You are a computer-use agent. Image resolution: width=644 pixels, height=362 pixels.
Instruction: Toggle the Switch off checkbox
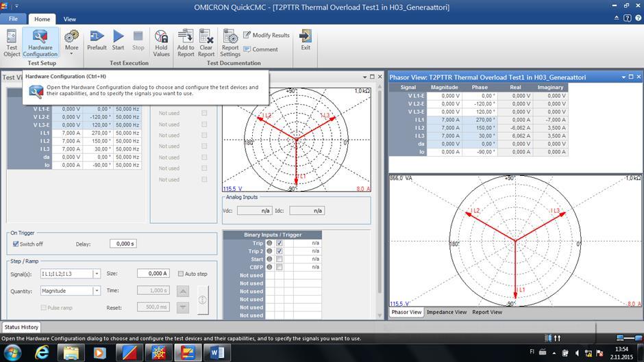click(x=16, y=244)
